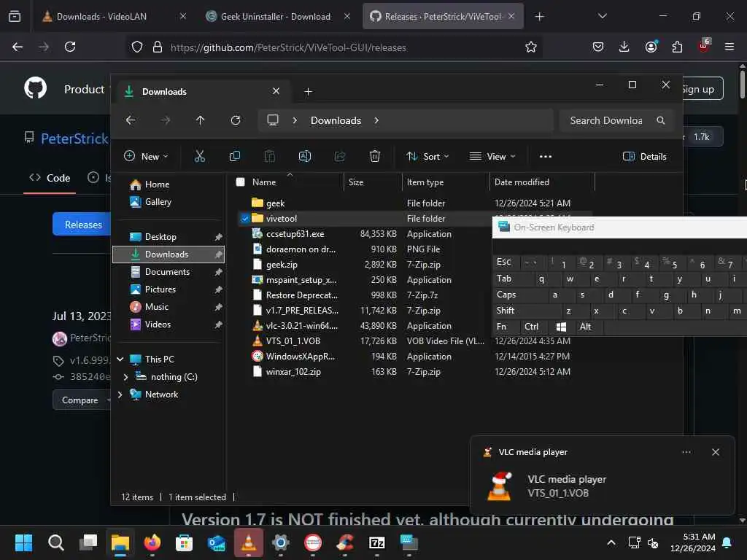Open the Firefox extensions puzzle icon
Image resolution: width=747 pixels, height=560 pixels.
[x=677, y=47]
